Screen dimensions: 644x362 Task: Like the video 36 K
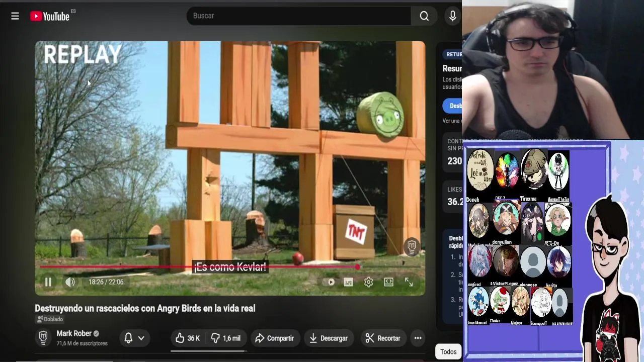point(188,338)
